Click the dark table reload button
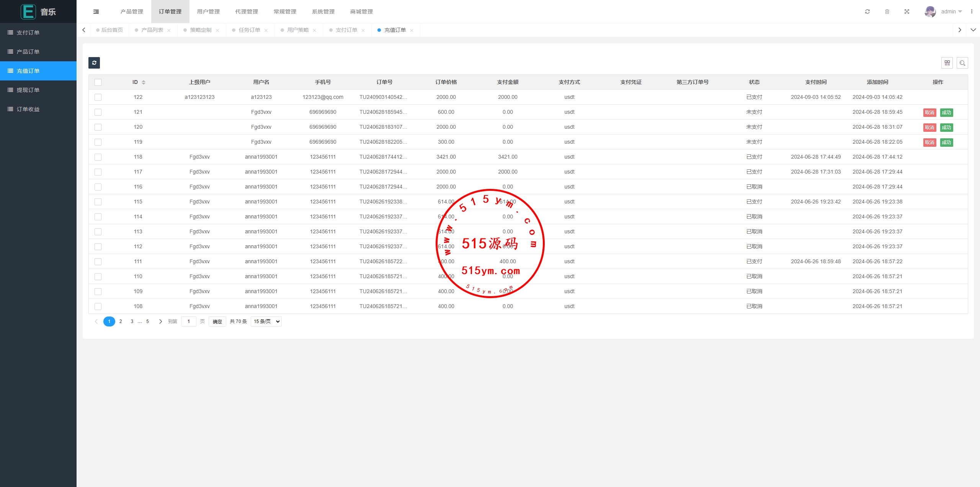Screen dimensions: 980x487 point(94,63)
